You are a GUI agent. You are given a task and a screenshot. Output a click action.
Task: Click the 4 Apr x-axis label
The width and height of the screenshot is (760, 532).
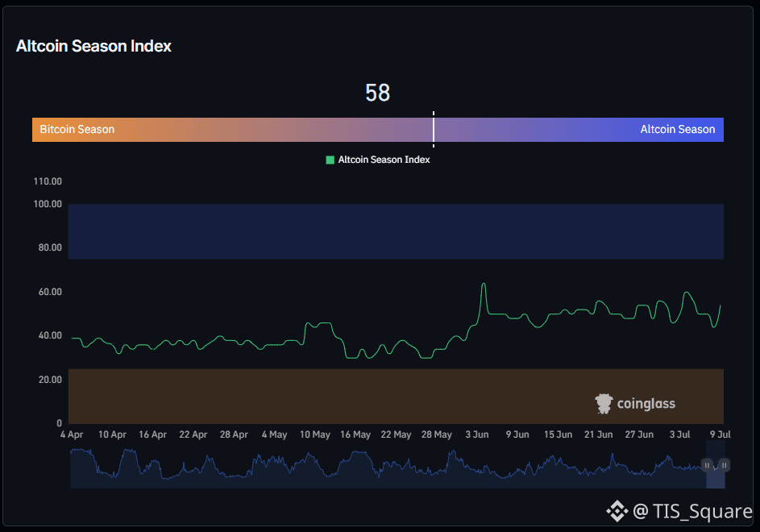click(72, 434)
